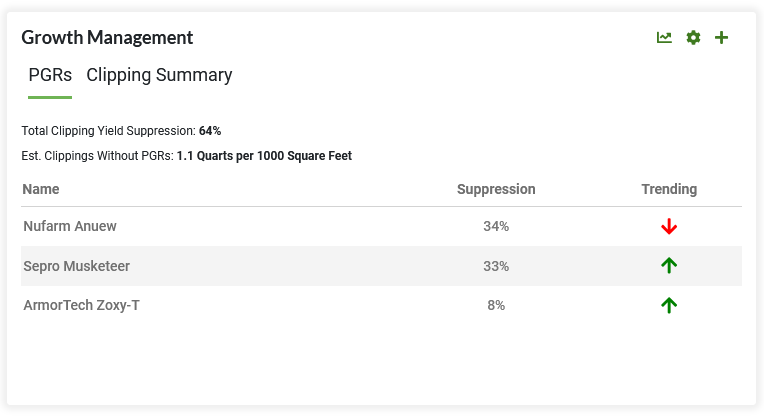Sort by the Name column header
This screenshot has width=764, height=417.
[x=41, y=189]
